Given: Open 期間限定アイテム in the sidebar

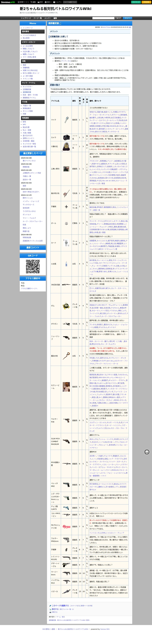Looking at the screenshot, I should 29,98.
